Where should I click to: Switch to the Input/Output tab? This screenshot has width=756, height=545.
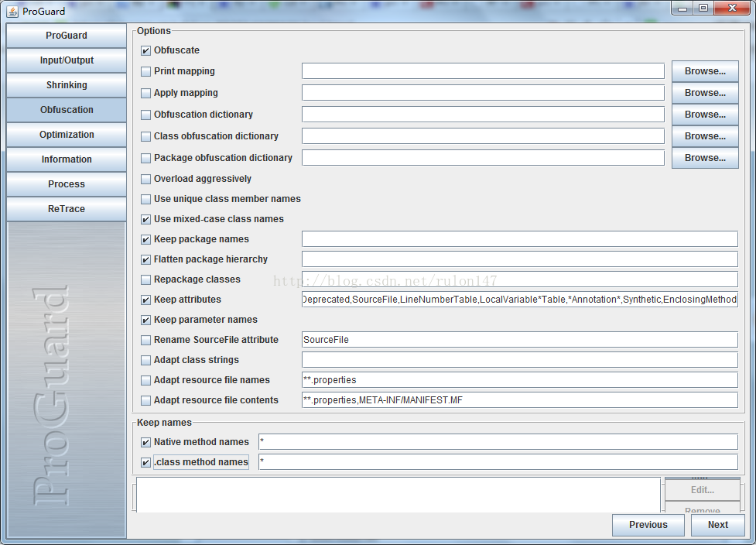pos(67,60)
